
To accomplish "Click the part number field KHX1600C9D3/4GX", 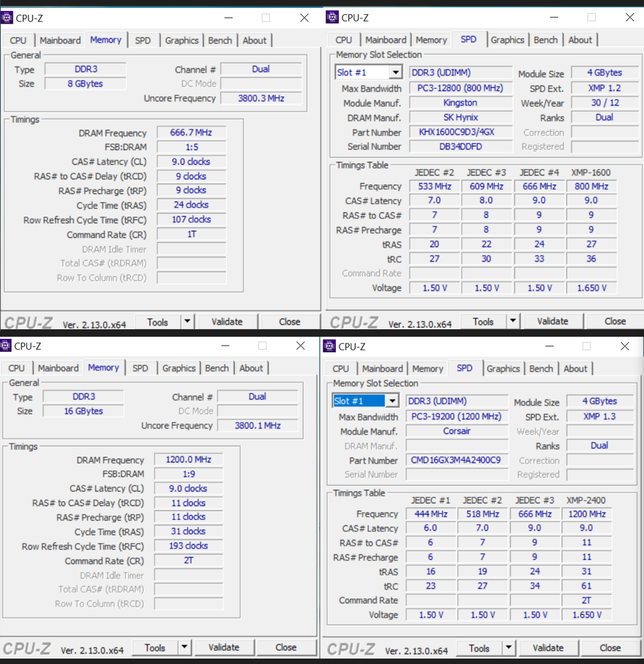I will (x=461, y=132).
